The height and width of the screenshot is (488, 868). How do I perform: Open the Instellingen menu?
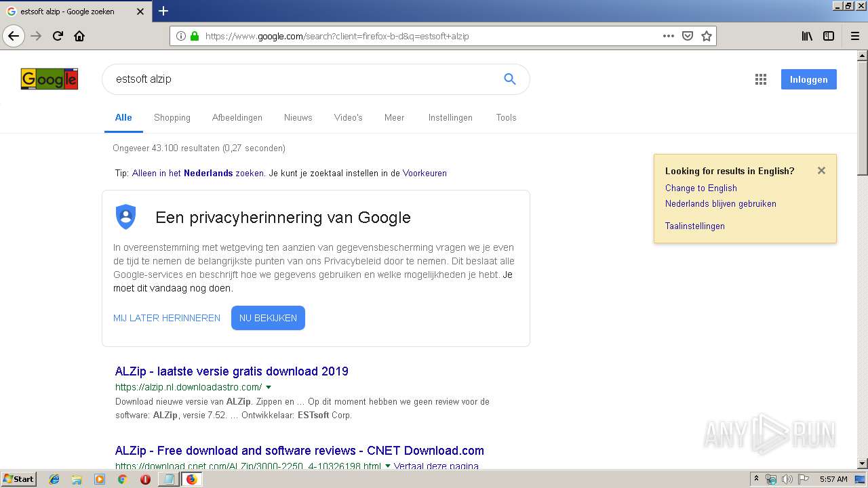pos(450,117)
